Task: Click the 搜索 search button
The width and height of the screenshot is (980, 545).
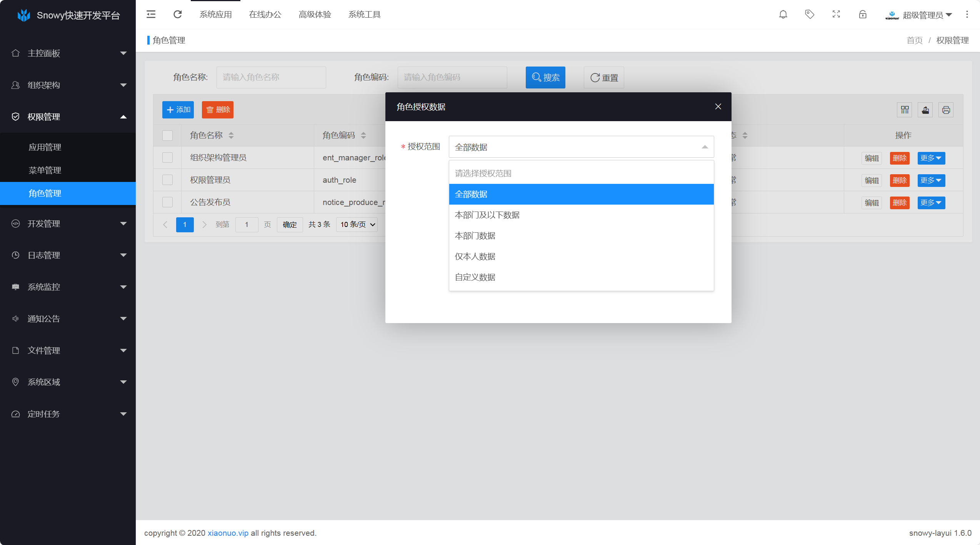Action: (545, 77)
